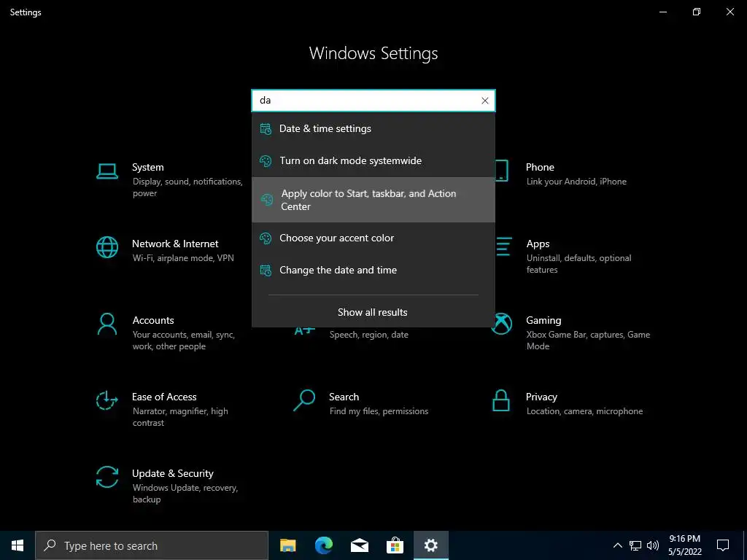
Task: Select Apply color to Start, taskbar result
Action: (x=373, y=200)
